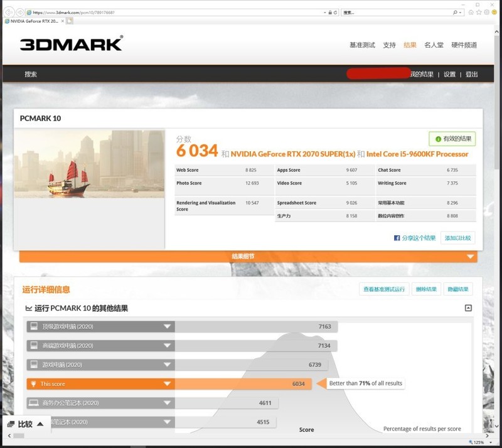The width and height of the screenshot is (502, 448).
Task: Open the 支持 menu
Action: pos(389,45)
